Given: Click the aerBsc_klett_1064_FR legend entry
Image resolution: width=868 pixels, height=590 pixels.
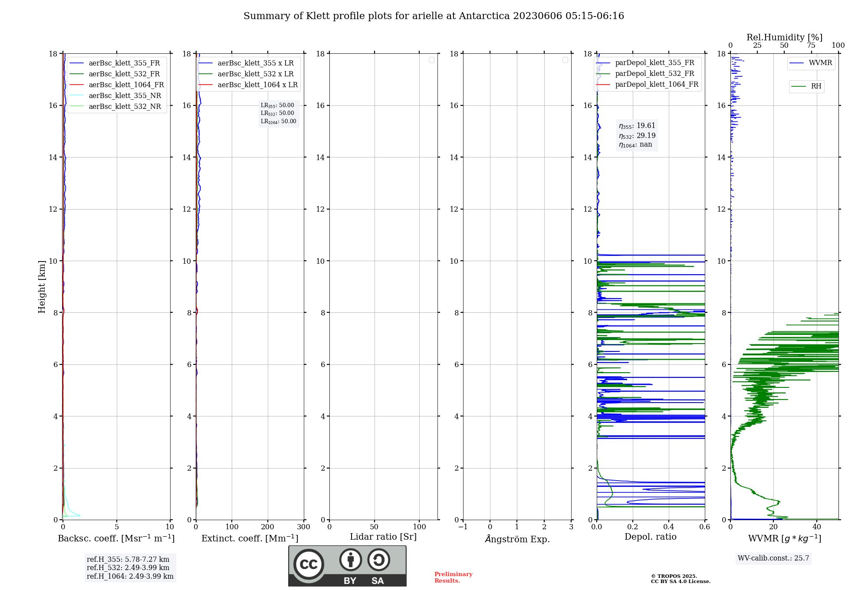Looking at the screenshot, I should click(126, 85).
